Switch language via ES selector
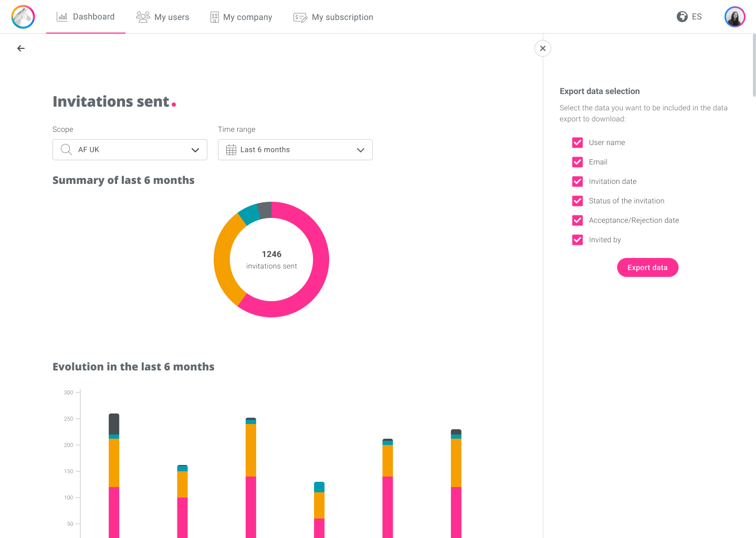Image resolution: width=756 pixels, height=538 pixels. pyautogui.click(x=697, y=17)
